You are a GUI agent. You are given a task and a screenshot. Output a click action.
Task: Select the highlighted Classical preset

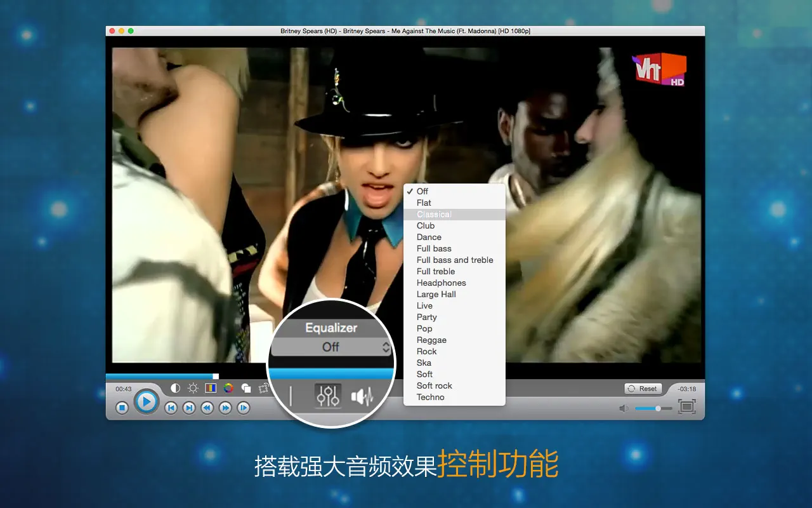(454, 214)
